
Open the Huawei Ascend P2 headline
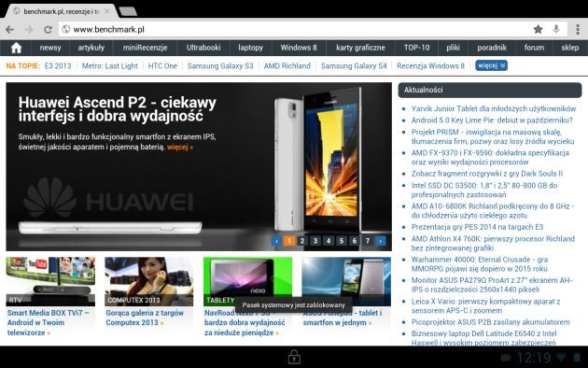[118, 108]
